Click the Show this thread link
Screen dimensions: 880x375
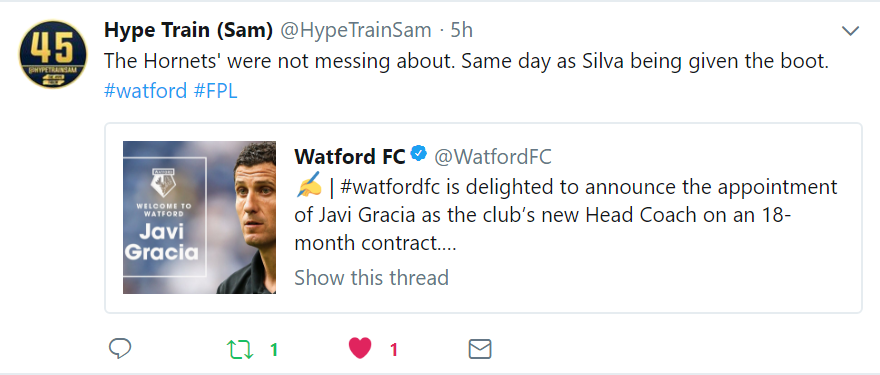(x=372, y=277)
